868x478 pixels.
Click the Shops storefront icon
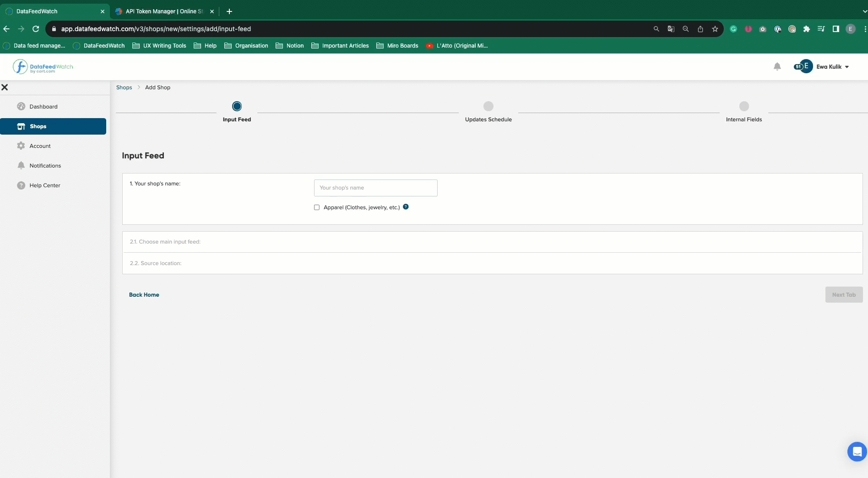(21, 126)
